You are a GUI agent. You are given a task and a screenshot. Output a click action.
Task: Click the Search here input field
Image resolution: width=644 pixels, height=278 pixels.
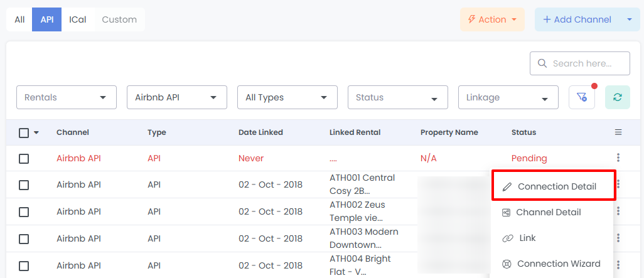pos(587,63)
